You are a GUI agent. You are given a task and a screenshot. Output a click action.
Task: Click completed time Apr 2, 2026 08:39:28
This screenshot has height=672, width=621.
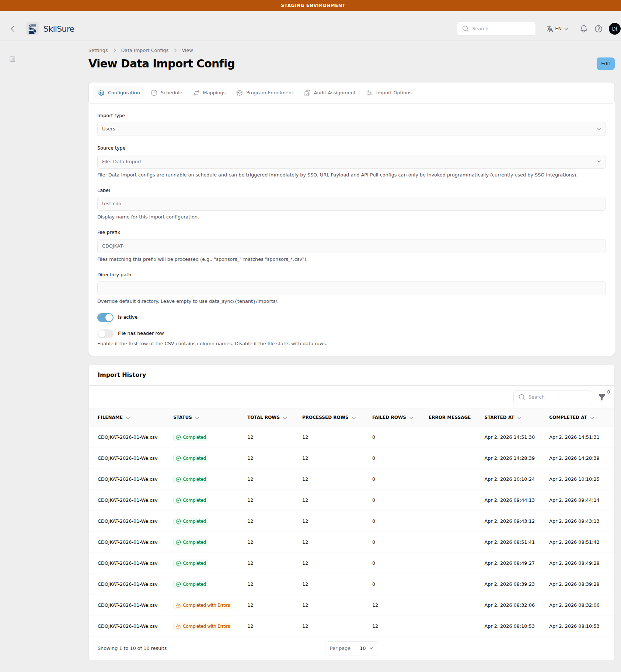(574, 584)
